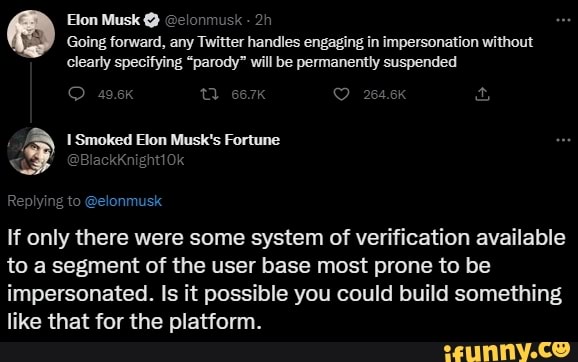Viewport: 578px width, 362px height.
Task: Click the @BlackKnight10k handle
Action: click(x=125, y=160)
